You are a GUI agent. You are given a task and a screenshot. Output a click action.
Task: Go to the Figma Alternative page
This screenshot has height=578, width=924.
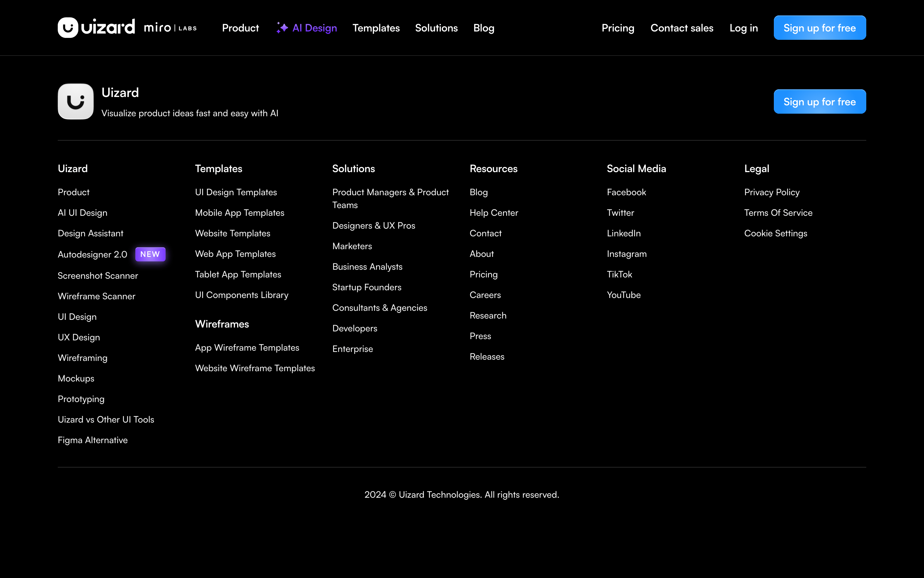pyautogui.click(x=93, y=440)
